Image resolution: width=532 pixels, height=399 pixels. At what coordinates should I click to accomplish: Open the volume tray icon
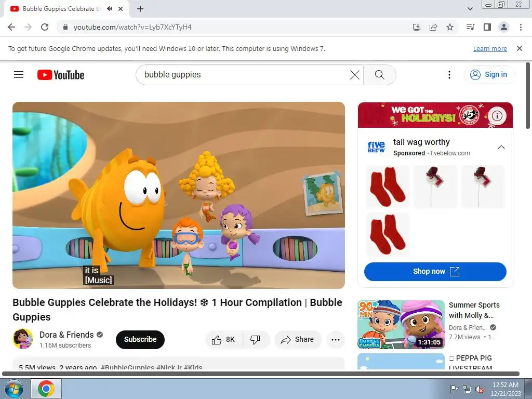[480, 389]
